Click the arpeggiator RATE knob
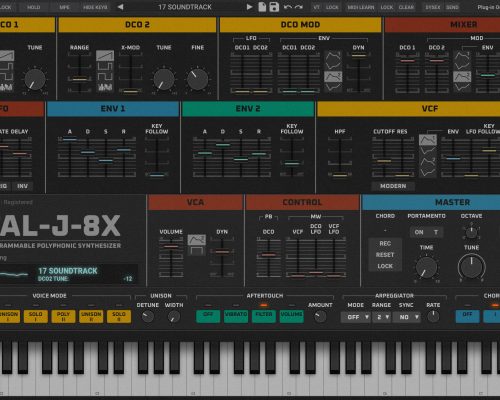 (x=433, y=316)
